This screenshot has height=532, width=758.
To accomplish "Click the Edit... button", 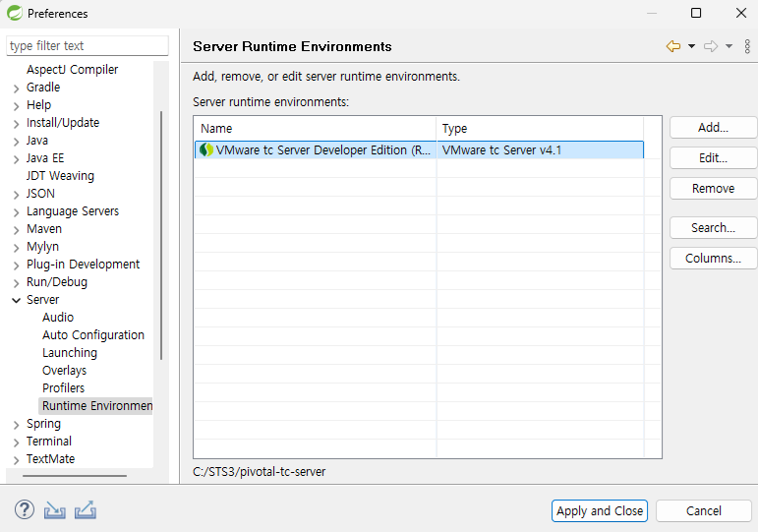I will coord(713,158).
